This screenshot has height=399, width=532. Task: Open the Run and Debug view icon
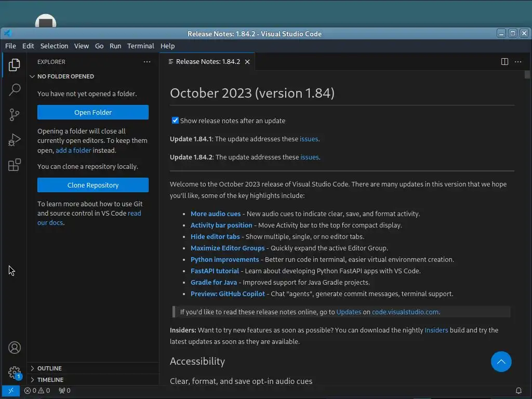tap(14, 140)
